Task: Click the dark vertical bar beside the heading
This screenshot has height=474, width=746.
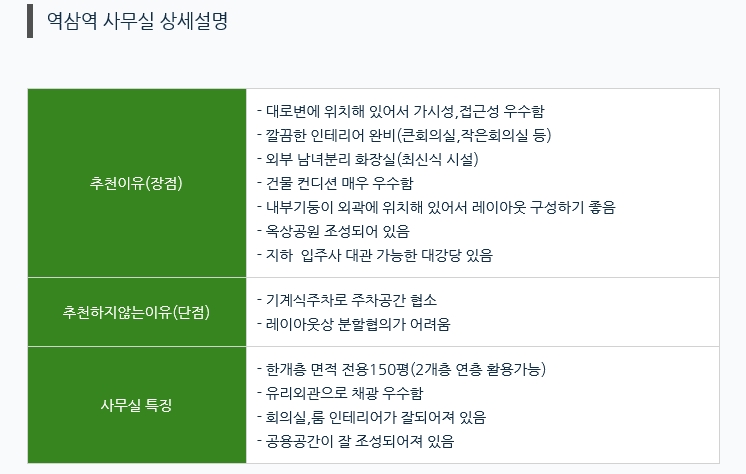Action: [x=30, y=21]
